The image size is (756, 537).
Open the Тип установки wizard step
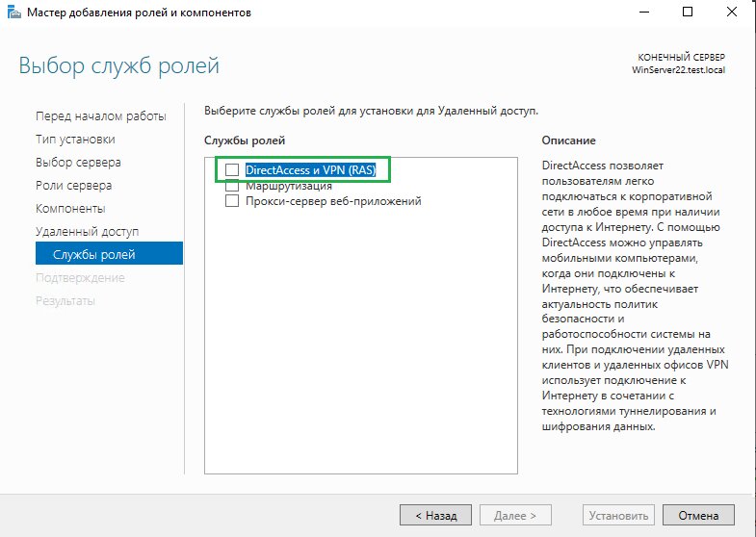coord(75,140)
